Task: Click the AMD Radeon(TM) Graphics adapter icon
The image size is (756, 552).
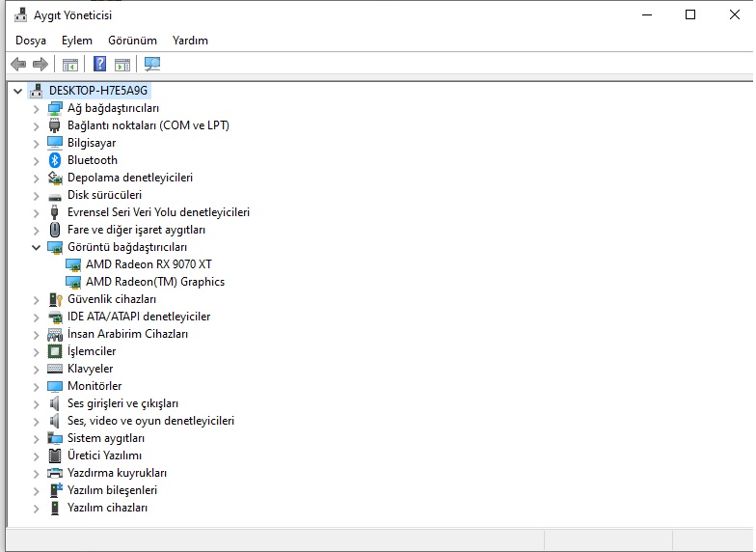Action: [73, 282]
